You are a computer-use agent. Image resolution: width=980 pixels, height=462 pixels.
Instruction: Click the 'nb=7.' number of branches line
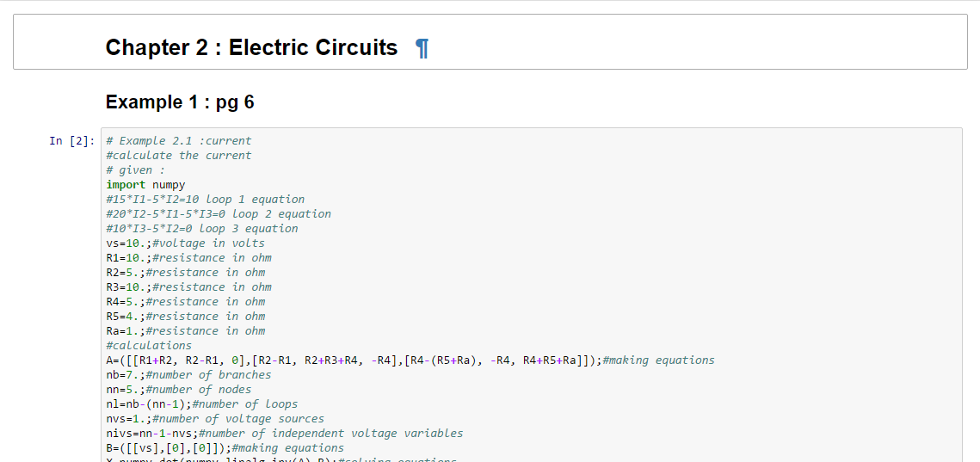coord(188,375)
